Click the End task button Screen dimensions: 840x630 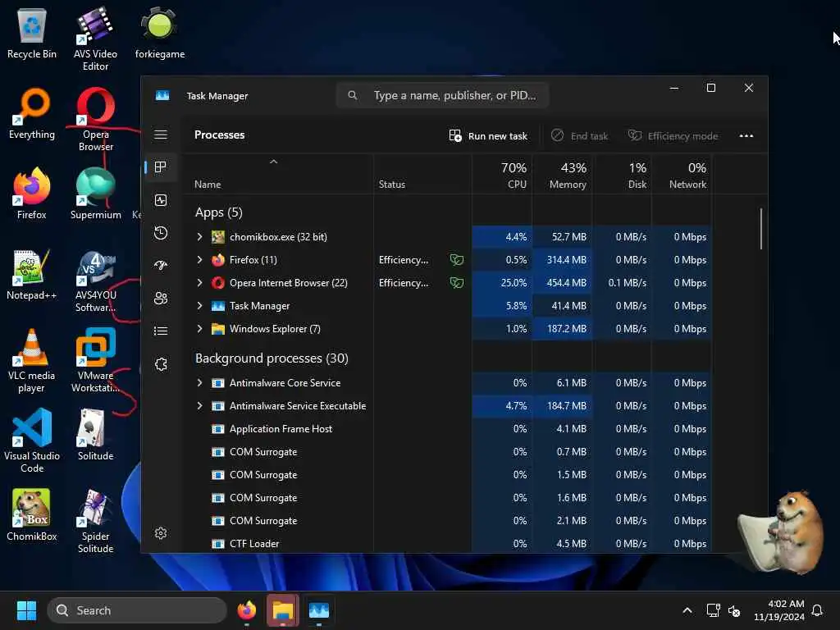tap(580, 135)
